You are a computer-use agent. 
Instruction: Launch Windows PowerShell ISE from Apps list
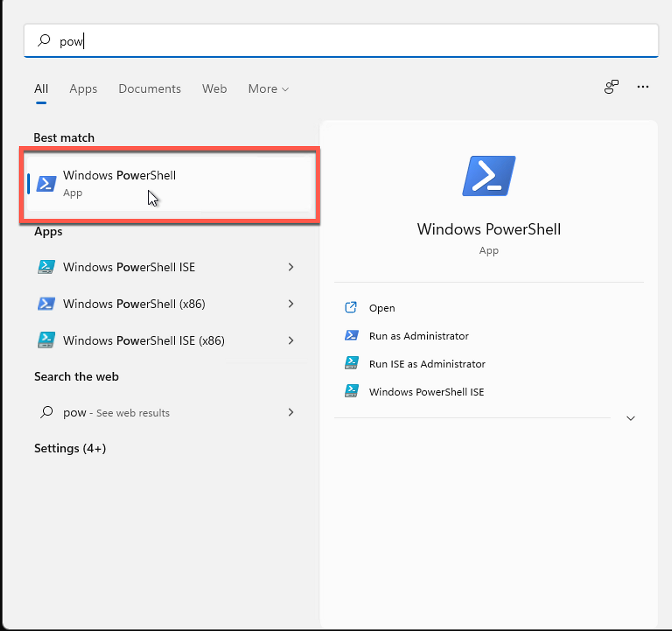[129, 267]
